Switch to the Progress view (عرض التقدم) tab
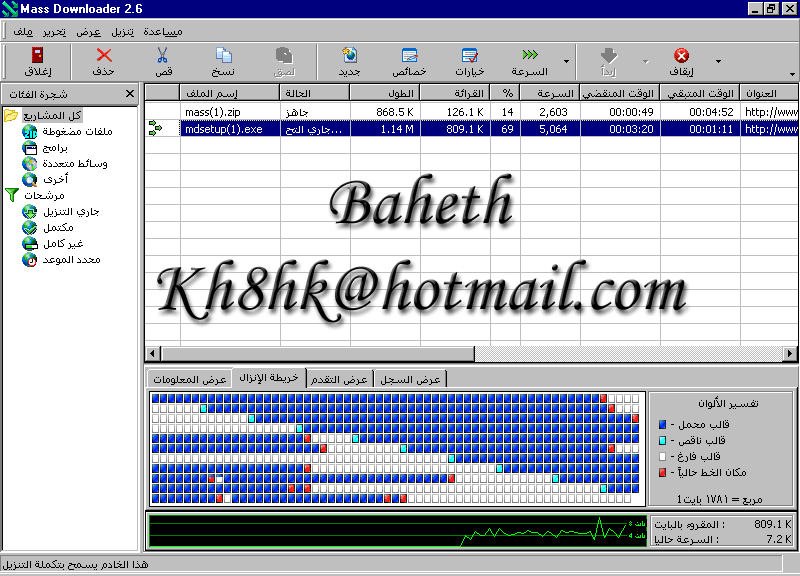This screenshot has width=800, height=576. [341, 379]
